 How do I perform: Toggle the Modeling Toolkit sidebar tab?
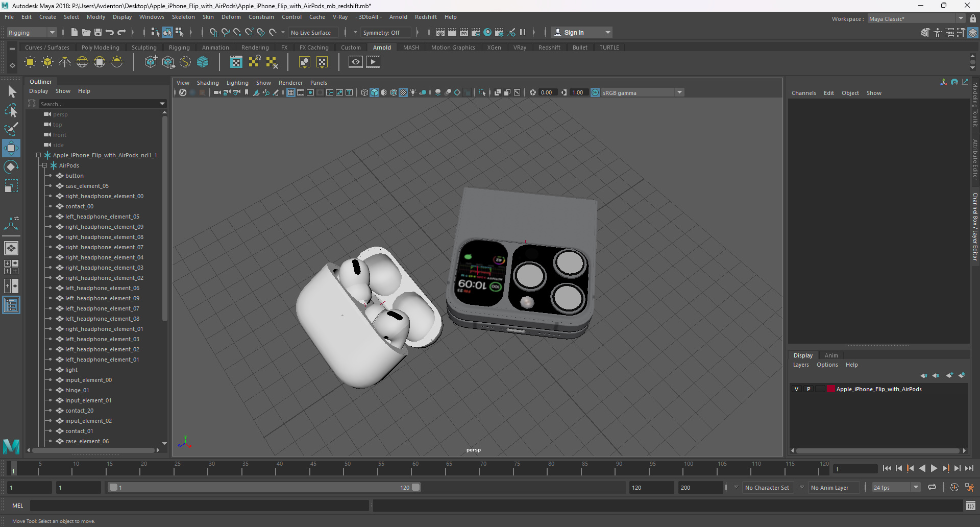coord(975,105)
